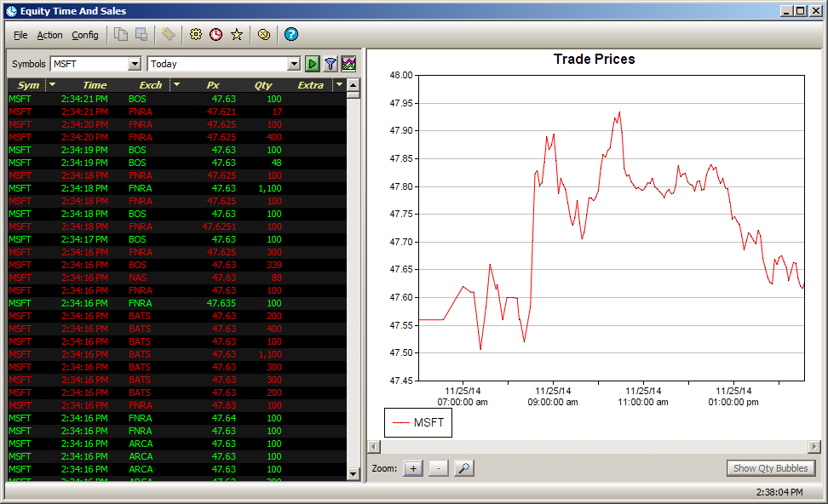828x504 pixels.
Task: Open help with the blue question icon
Action: tap(291, 34)
